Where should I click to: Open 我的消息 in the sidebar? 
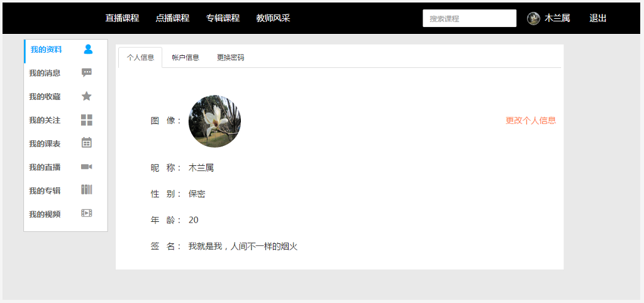(x=45, y=73)
